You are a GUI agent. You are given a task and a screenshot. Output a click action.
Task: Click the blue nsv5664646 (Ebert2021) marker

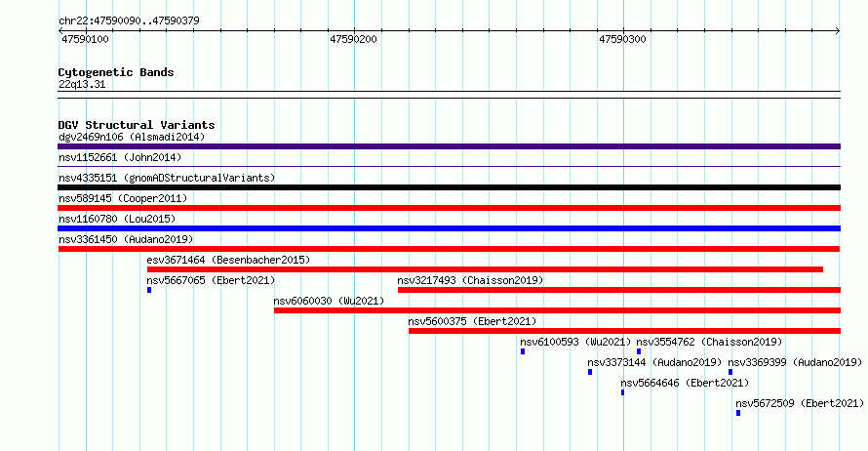coord(623,392)
